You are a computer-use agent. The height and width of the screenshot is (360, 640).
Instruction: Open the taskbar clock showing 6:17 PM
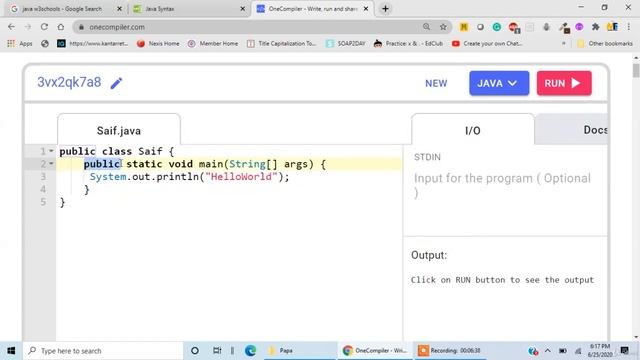(x=600, y=351)
